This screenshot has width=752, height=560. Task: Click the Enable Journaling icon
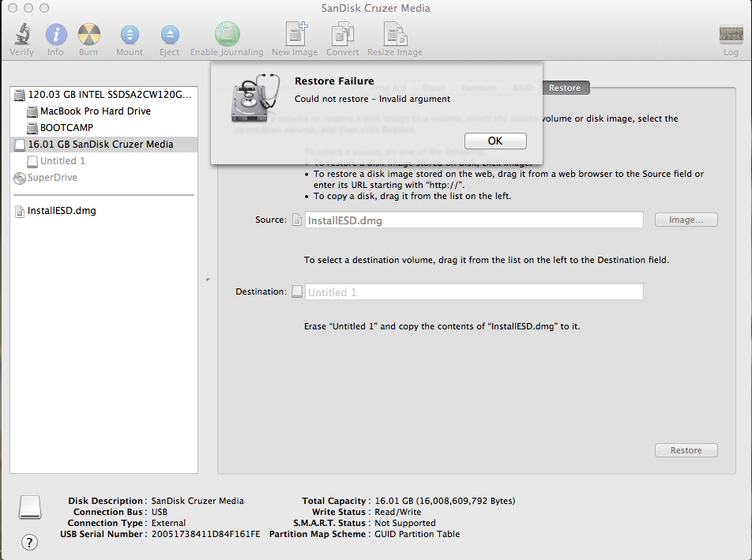[x=227, y=34]
